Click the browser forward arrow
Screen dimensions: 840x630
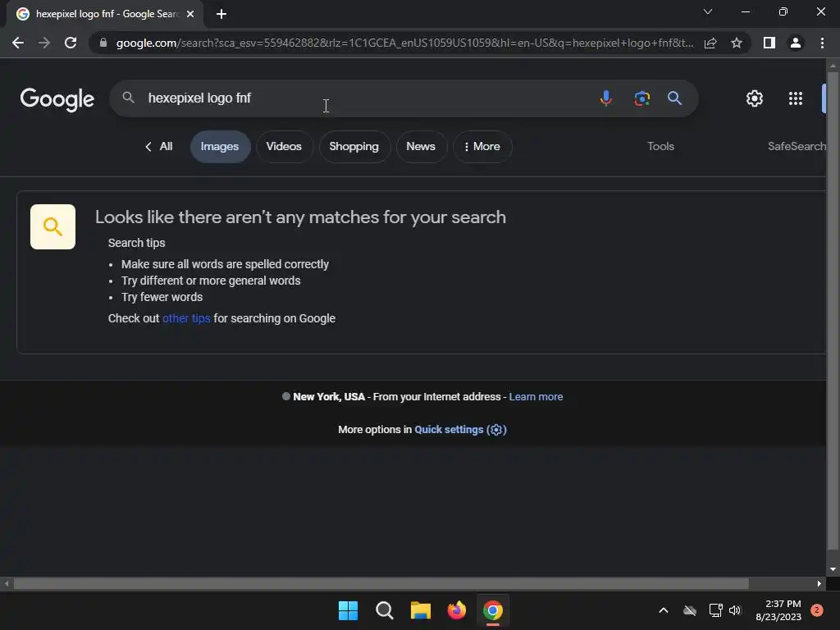(44, 43)
